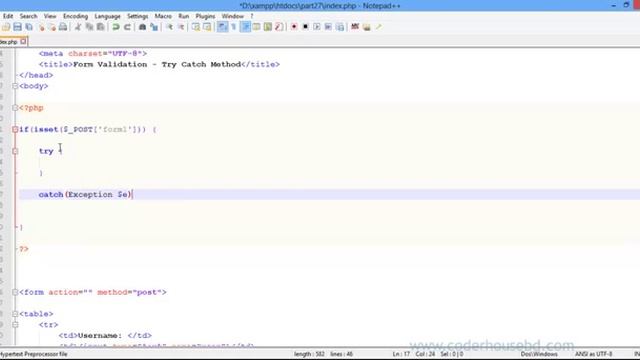Screen dimensions: 640x360
Task: Collapse the try block fold marker
Action: click(15, 151)
